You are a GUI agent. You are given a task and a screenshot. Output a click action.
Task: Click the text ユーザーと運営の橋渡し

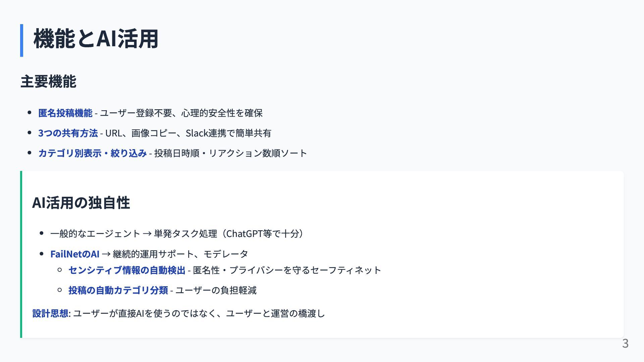275,313
